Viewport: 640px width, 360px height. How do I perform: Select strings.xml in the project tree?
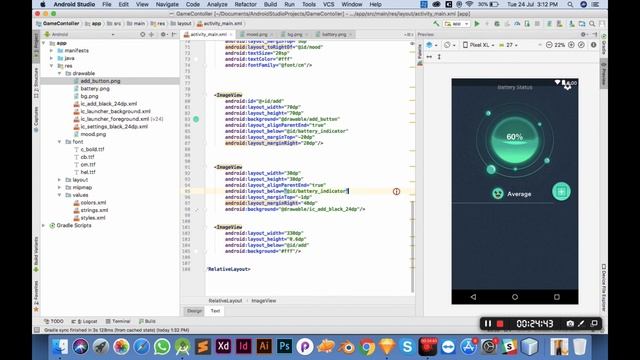[x=94, y=210]
